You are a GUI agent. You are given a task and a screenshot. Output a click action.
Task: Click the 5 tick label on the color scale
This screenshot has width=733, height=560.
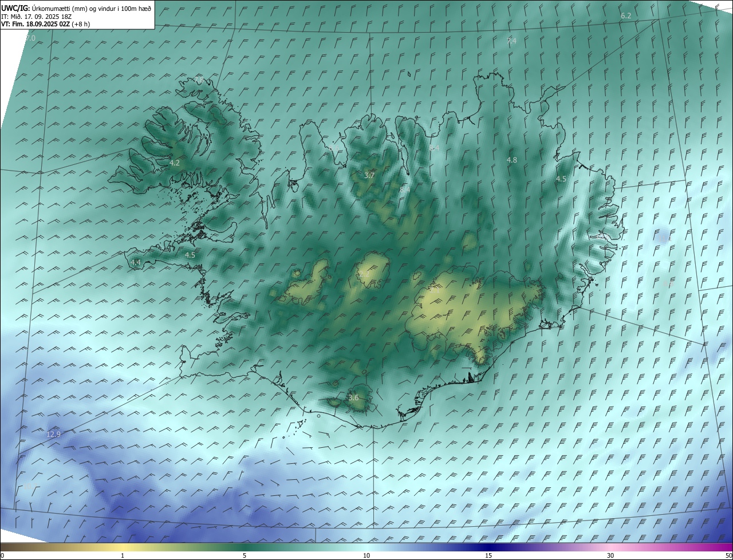245,555
